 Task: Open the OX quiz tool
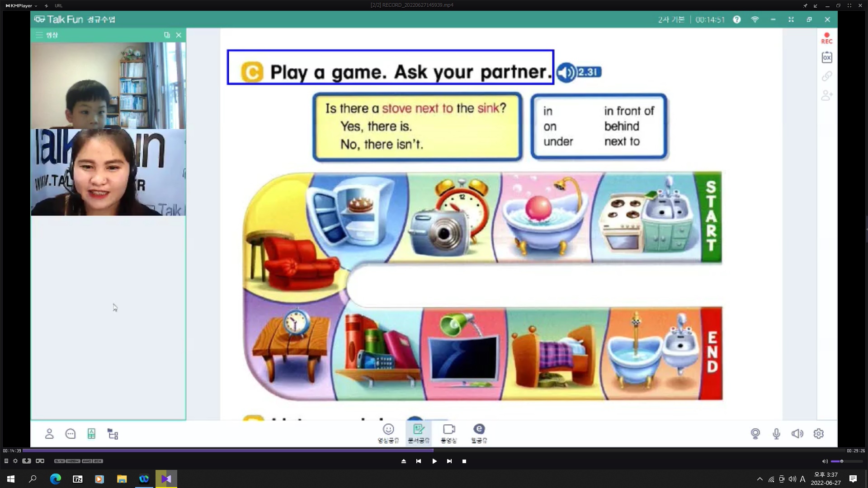[x=826, y=57]
